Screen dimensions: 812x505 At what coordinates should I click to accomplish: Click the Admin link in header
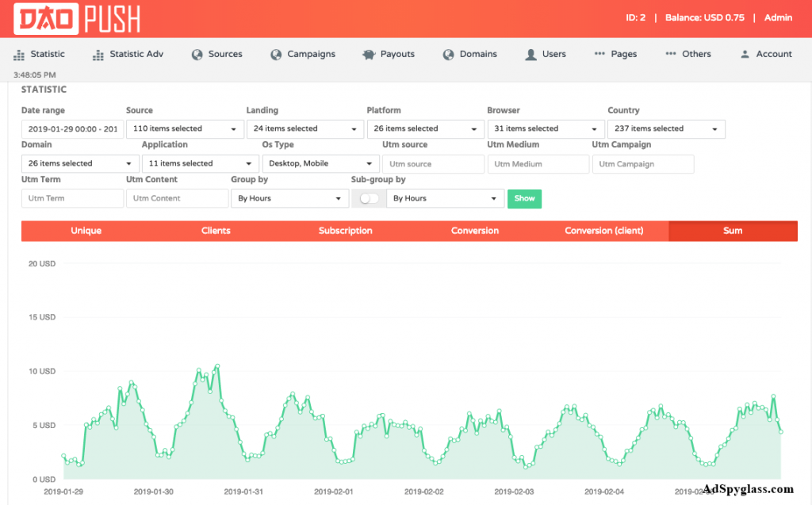coord(778,17)
